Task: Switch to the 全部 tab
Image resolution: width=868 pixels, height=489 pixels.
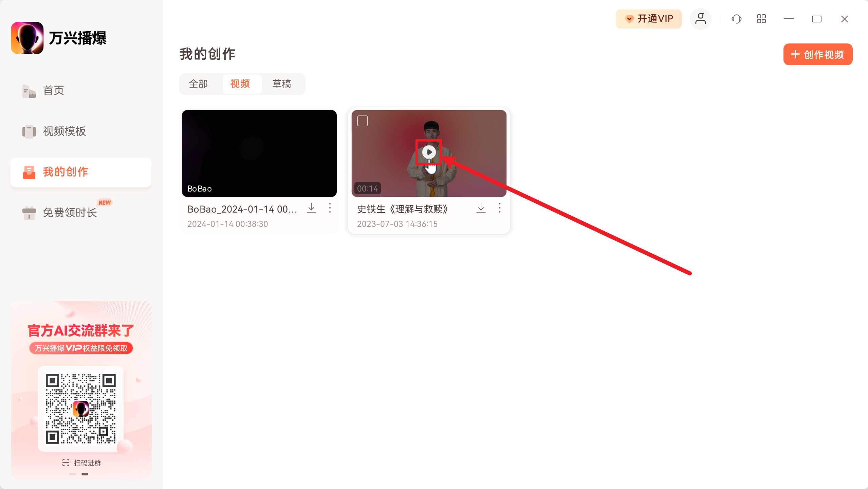Action: pos(198,84)
